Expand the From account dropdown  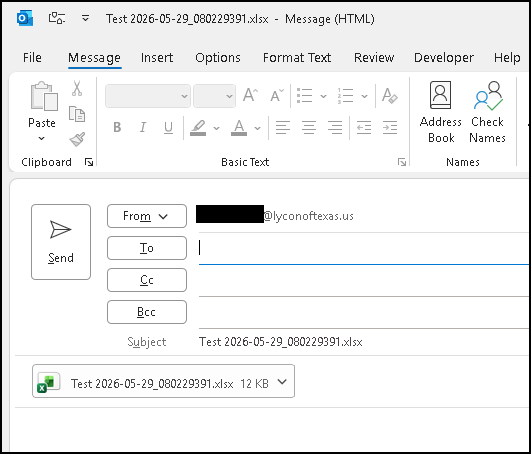147,216
